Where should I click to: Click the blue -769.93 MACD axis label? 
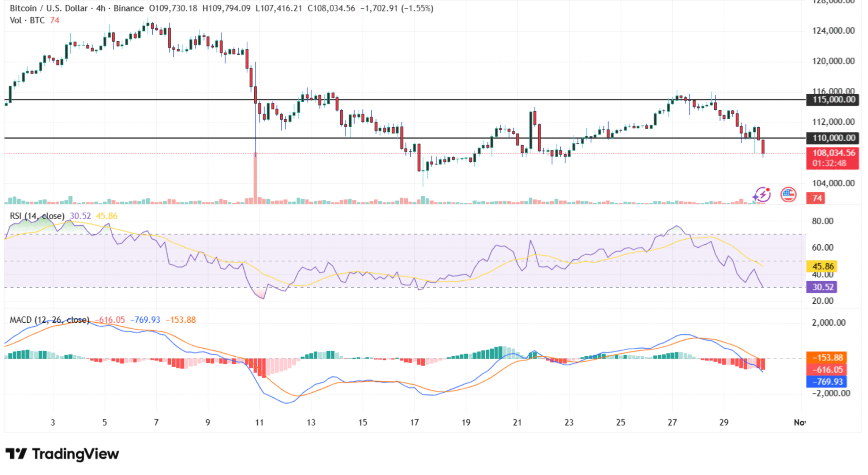coord(826,381)
